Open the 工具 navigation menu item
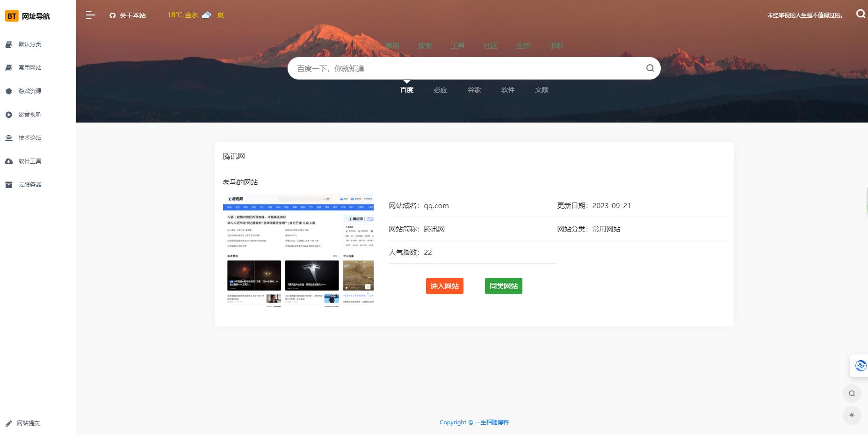The height and width of the screenshot is (435, 868). coord(457,45)
